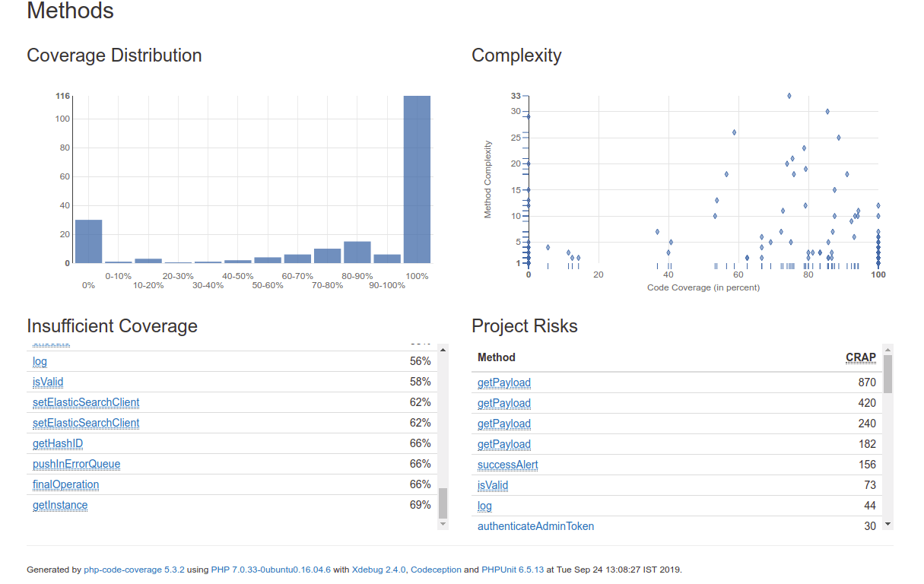Click the complexity 33 scatter point
924x584 pixels.
[789, 96]
